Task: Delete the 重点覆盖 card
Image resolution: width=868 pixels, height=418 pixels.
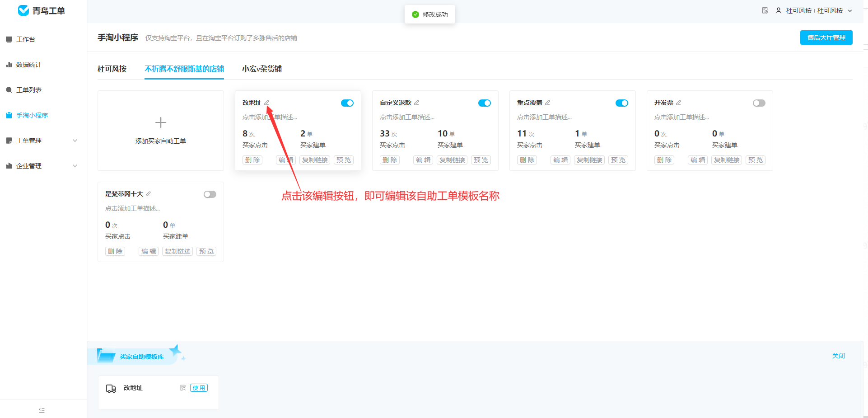Action: point(527,160)
